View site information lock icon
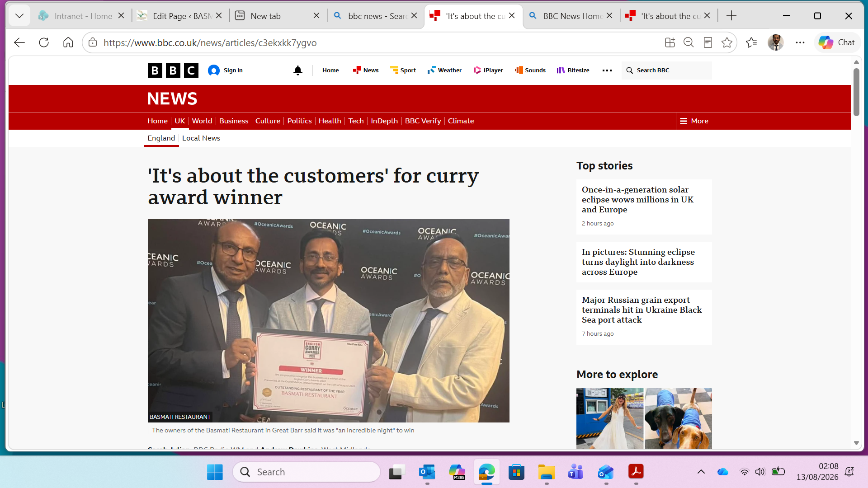 tap(93, 42)
